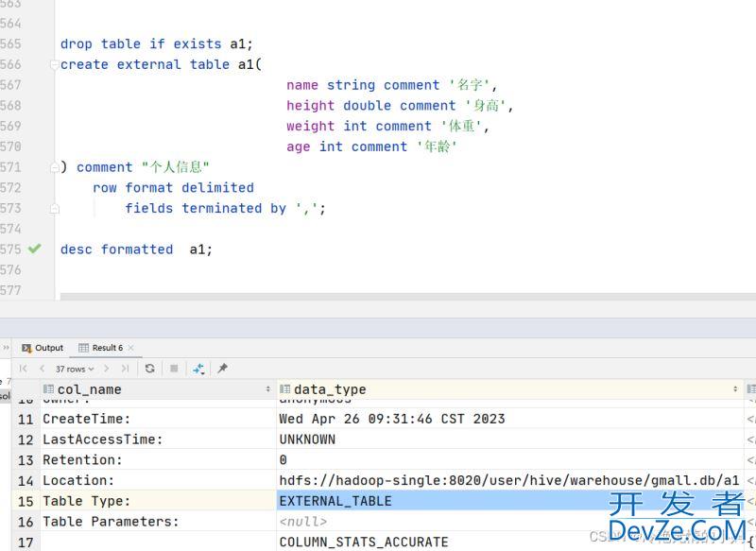Switch to the Result 6 tab

click(x=101, y=348)
